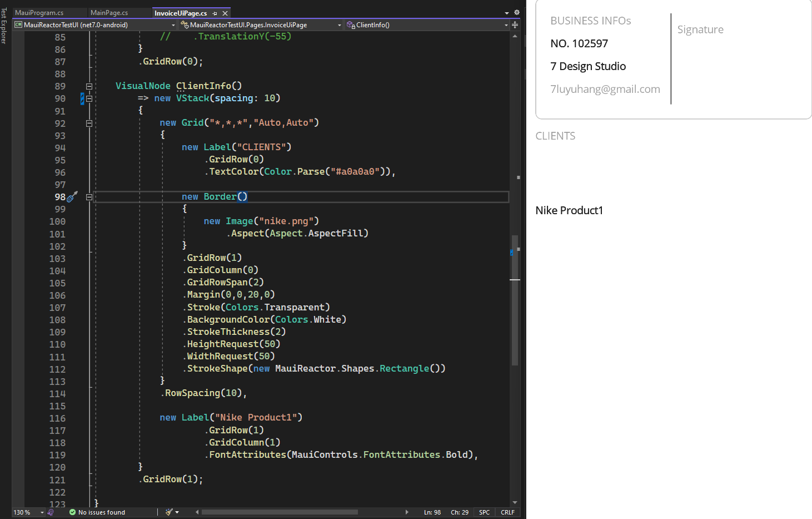Click the Ln: 98 status indicator
The width and height of the screenshot is (812, 519).
click(432, 512)
